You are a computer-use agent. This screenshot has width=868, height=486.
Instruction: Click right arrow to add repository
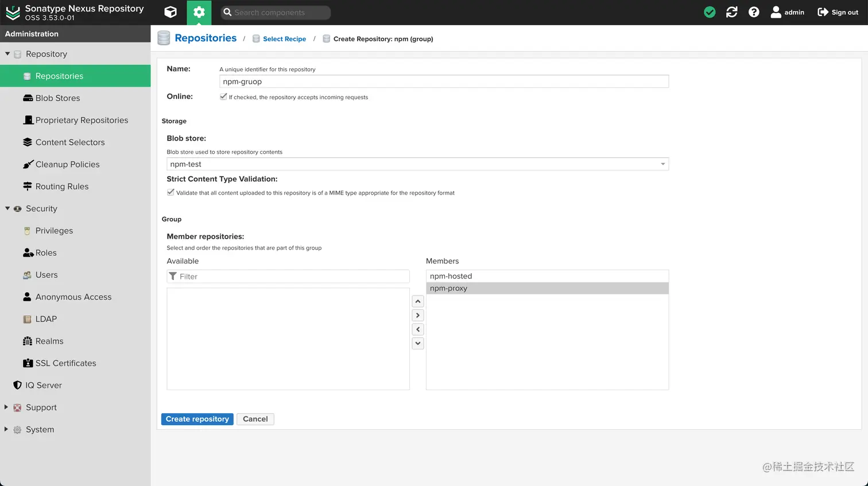(x=418, y=316)
